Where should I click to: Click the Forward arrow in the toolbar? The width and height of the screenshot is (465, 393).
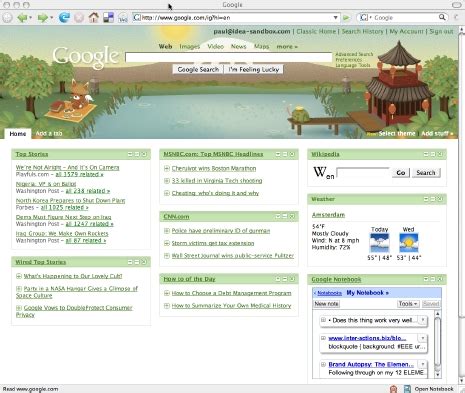pos(43,17)
